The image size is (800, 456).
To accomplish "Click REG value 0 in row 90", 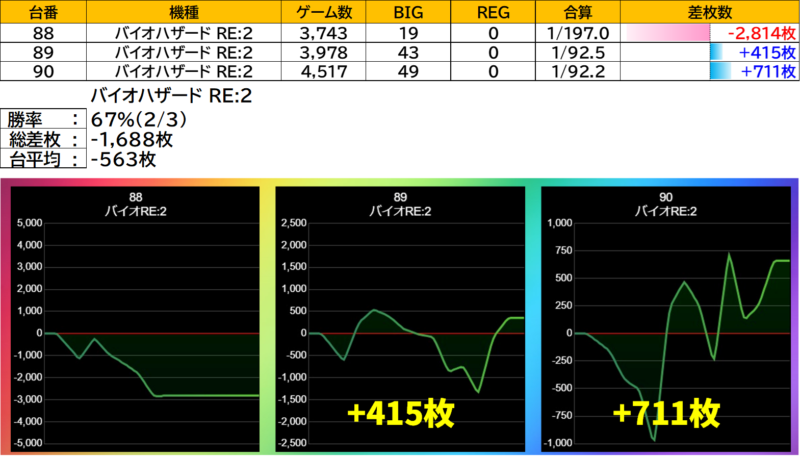I will [493, 71].
